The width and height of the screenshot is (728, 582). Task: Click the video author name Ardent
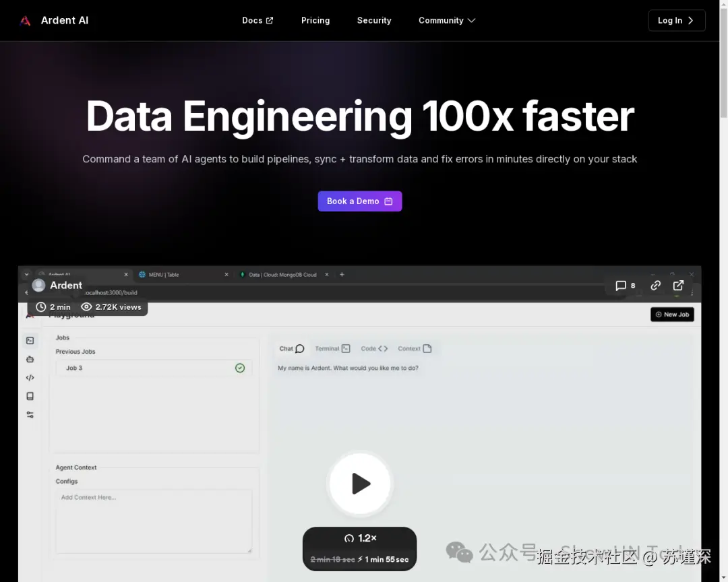click(x=66, y=286)
